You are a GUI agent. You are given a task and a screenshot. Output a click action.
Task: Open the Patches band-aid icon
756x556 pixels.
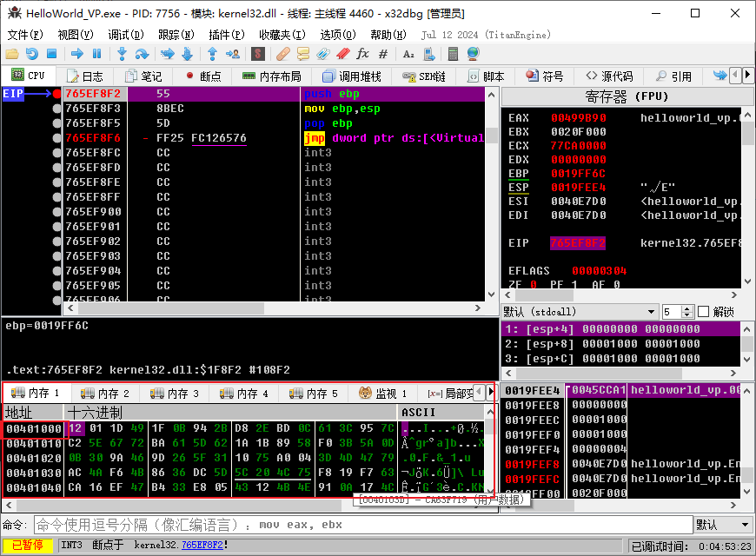pos(282,54)
